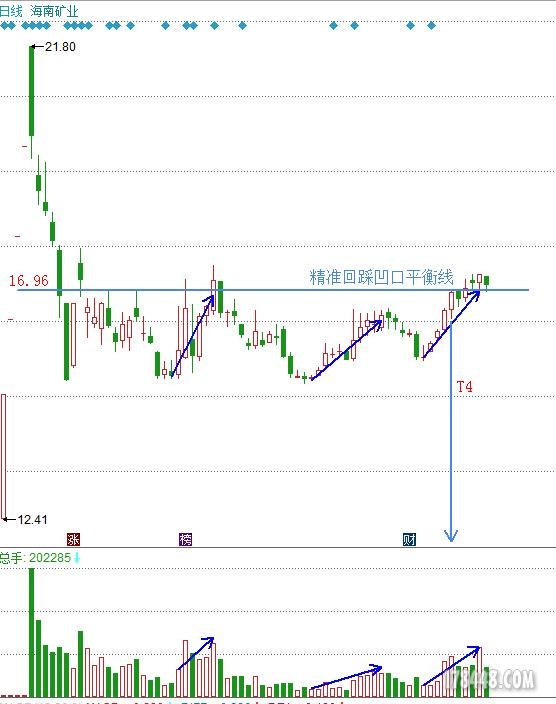Select the hollow candle bottoming at 12.41
The image size is (556, 704).
4,457
